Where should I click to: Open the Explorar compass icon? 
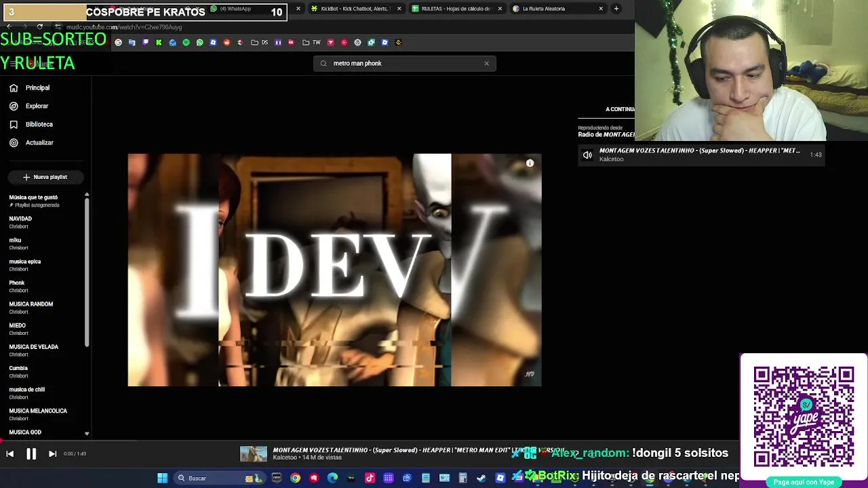(14, 106)
